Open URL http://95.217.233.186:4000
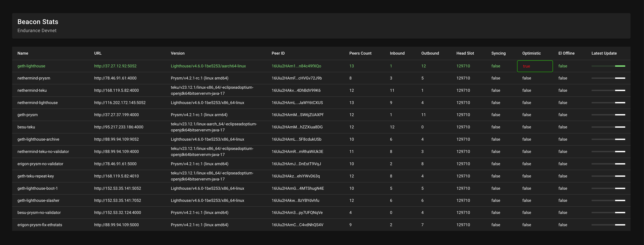644x245 pixels. [119, 127]
